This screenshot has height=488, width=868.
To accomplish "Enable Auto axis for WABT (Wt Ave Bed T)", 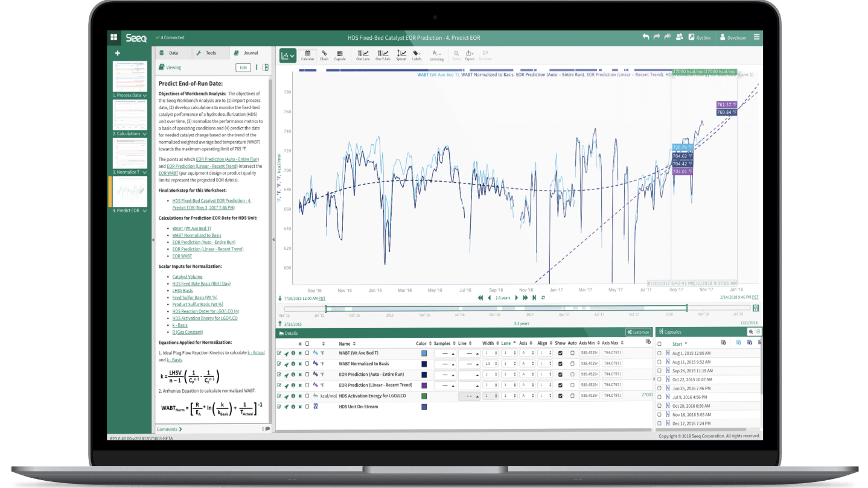I will 572,353.
